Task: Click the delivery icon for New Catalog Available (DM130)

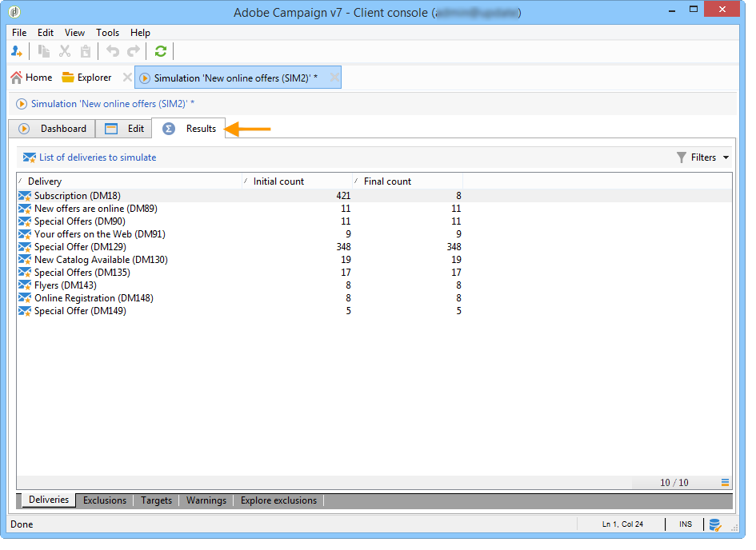Action: click(x=25, y=260)
